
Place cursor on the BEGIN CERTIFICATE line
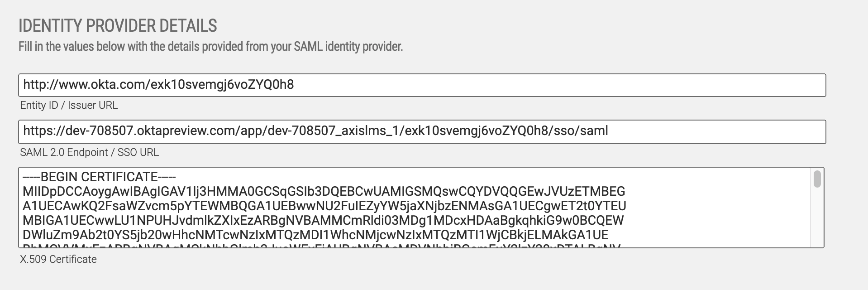[99, 177]
